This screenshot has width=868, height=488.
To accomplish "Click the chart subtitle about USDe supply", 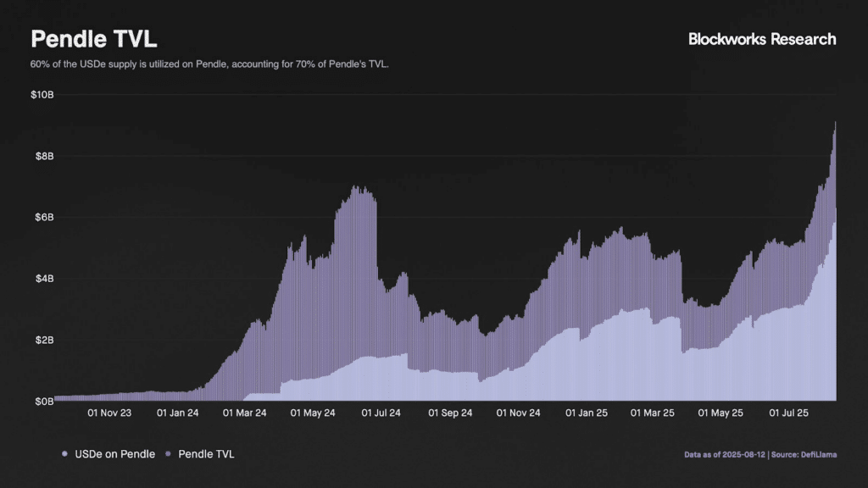I will pyautogui.click(x=209, y=64).
